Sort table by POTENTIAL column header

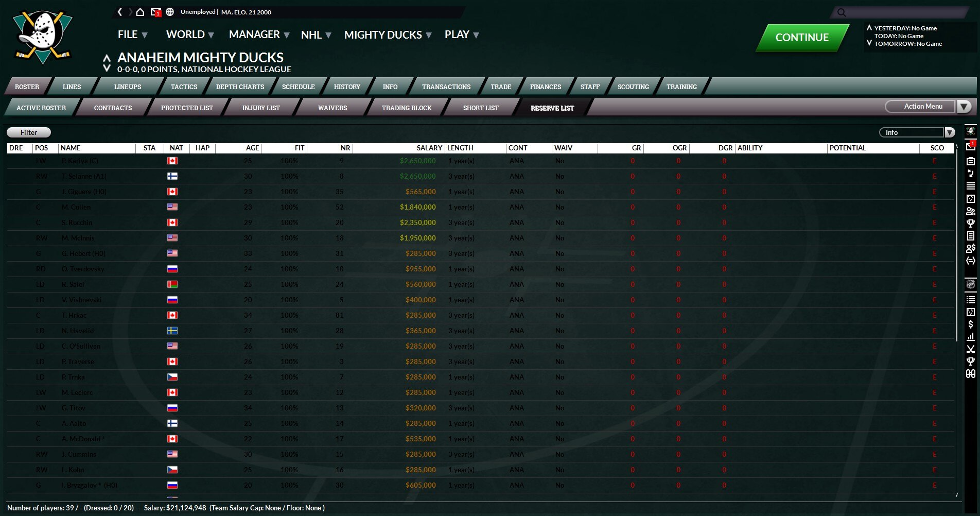tap(873, 148)
